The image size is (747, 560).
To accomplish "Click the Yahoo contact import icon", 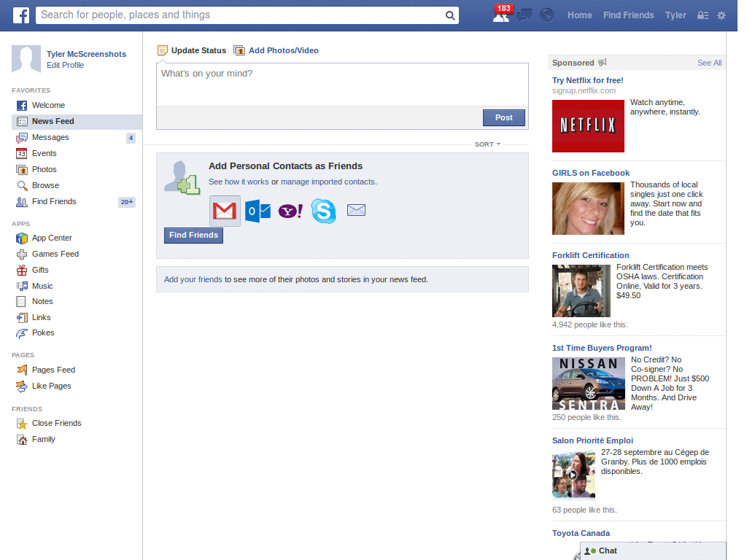I will tap(290, 211).
